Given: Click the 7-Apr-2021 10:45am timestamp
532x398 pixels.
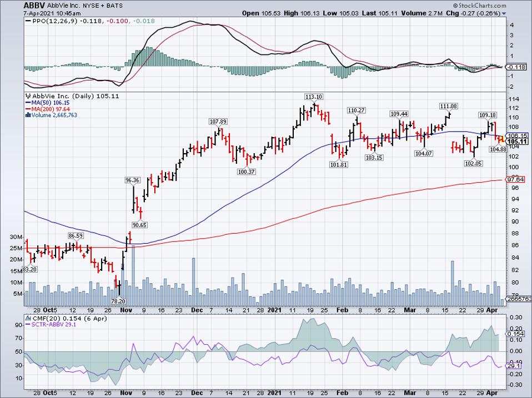Looking at the screenshot, I should tap(52, 13).
